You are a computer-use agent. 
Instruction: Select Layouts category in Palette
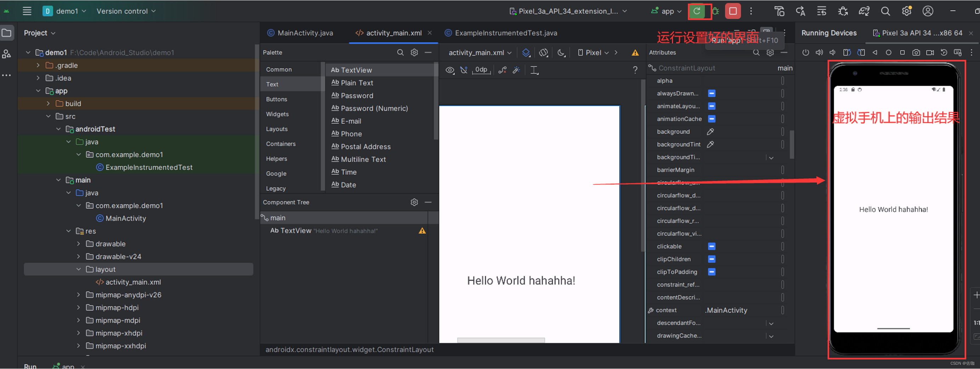[277, 129]
